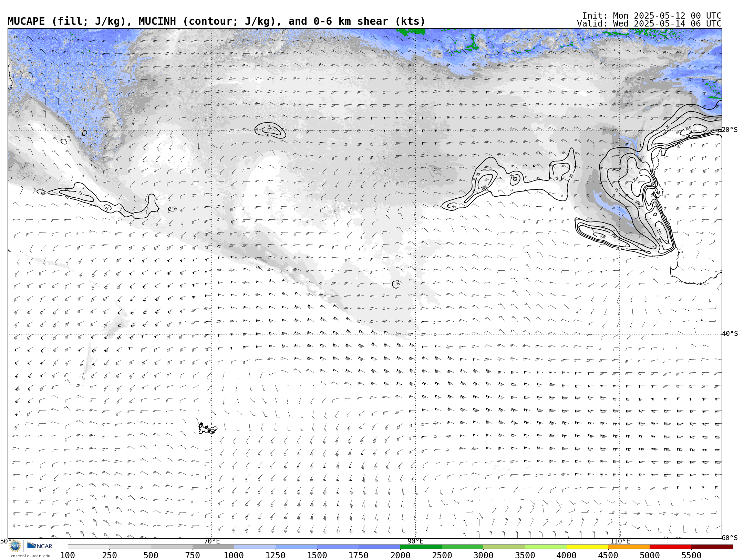The height and width of the screenshot is (560, 744).
Task: Click the colorbar label 250
Action: [110, 556]
